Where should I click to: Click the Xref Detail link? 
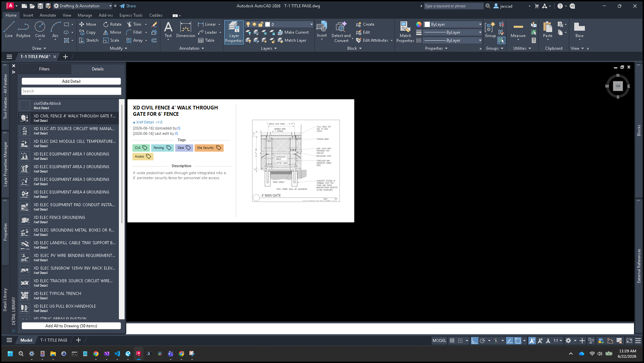click(145, 122)
